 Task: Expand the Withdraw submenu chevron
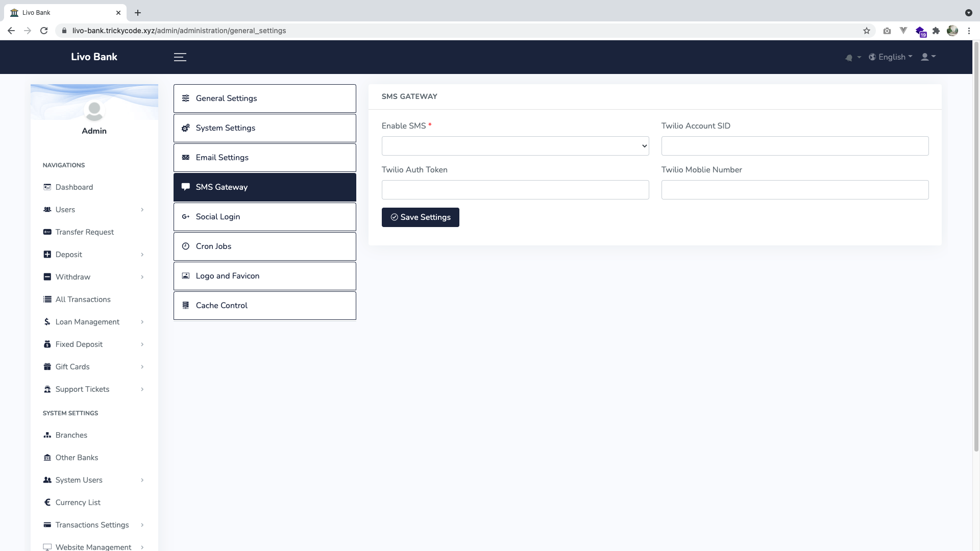pos(142,277)
